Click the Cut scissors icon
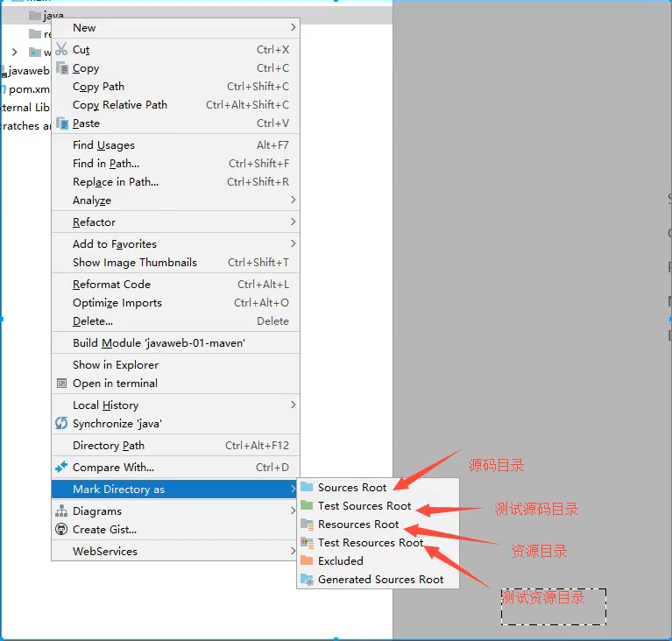 point(61,49)
